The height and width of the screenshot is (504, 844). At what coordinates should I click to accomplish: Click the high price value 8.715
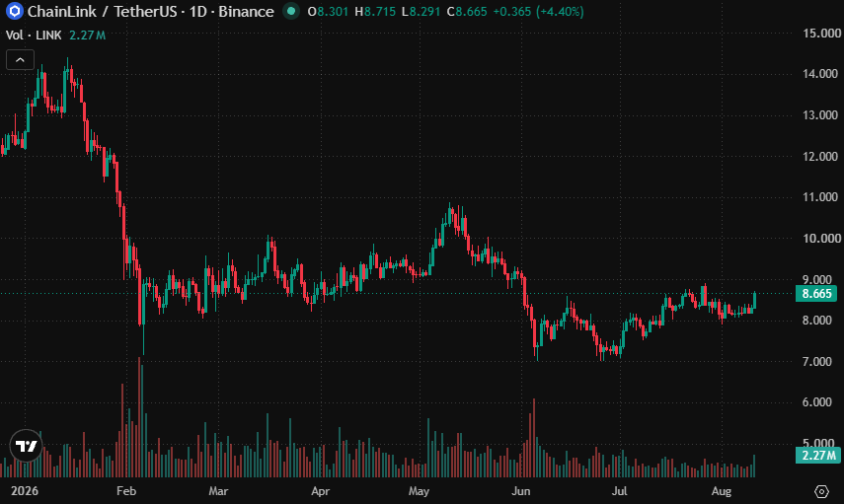(379, 11)
